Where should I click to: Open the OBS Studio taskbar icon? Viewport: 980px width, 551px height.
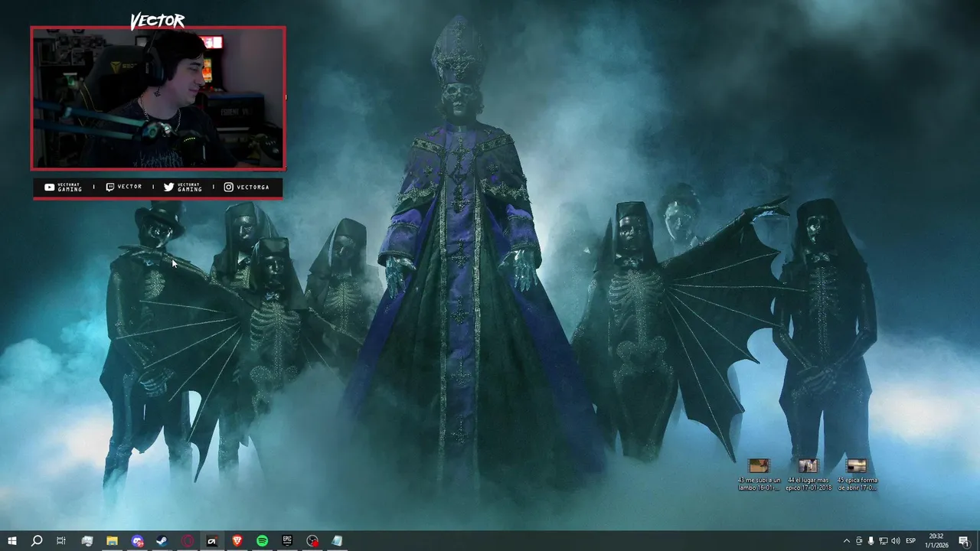(312, 541)
